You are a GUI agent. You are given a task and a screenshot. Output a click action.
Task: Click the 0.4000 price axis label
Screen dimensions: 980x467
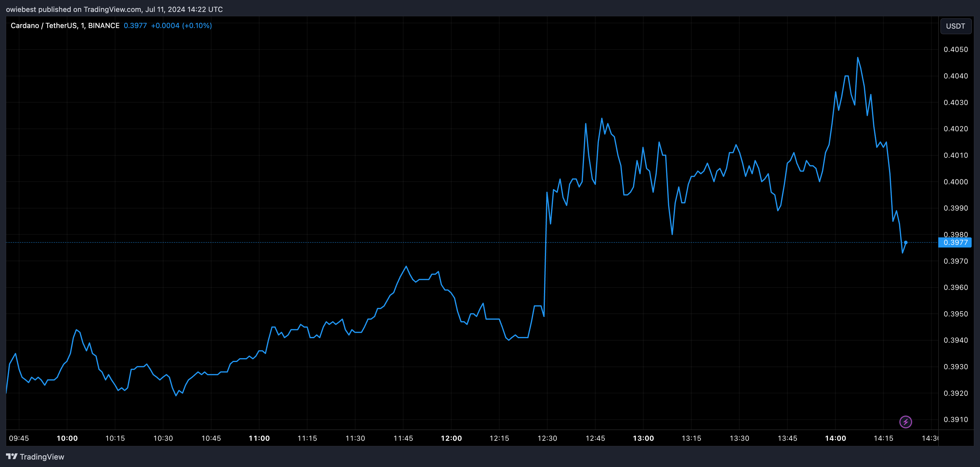(x=956, y=182)
